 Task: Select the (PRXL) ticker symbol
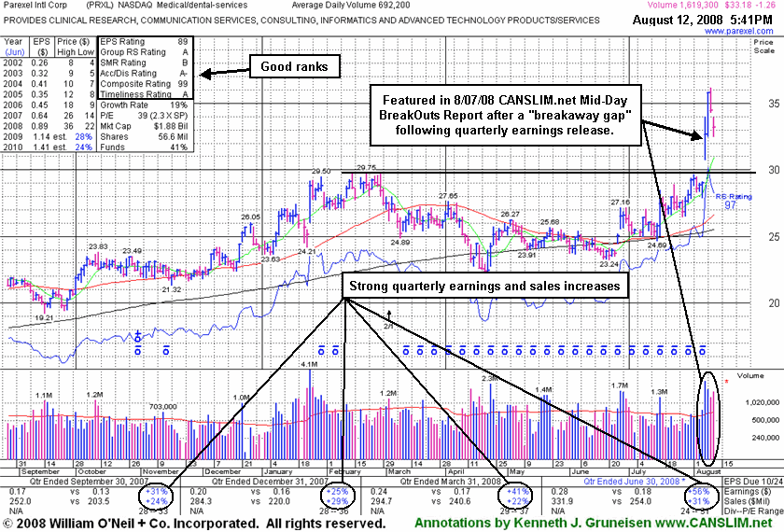pyautogui.click(x=100, y=5)
